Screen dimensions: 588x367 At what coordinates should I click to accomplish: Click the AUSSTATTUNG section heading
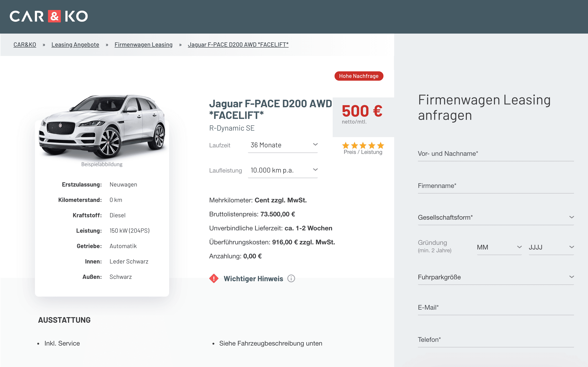(x=64, y=320)
